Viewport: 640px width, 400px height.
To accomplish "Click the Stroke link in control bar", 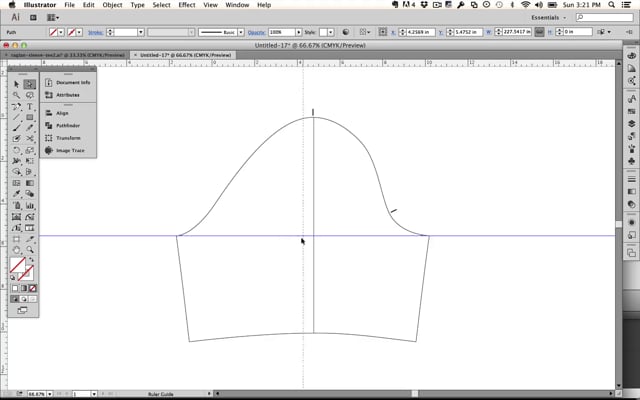I will pyautogui.click(x=96, y=32).
